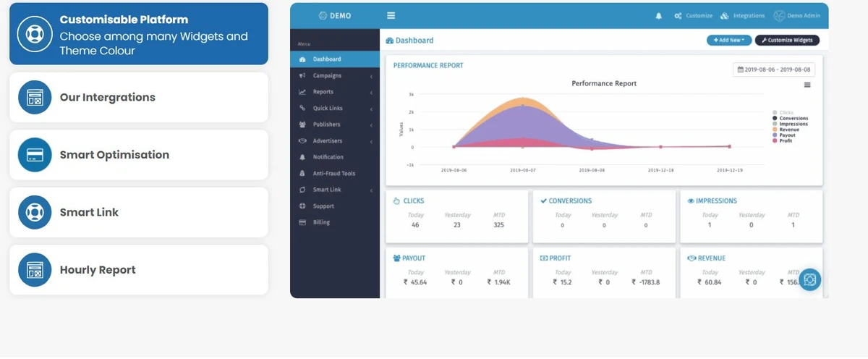Click the IMPRESSIONS widget title
This screenshot has height=359, width=868.
pyautogui.click(x=716, y=201)
